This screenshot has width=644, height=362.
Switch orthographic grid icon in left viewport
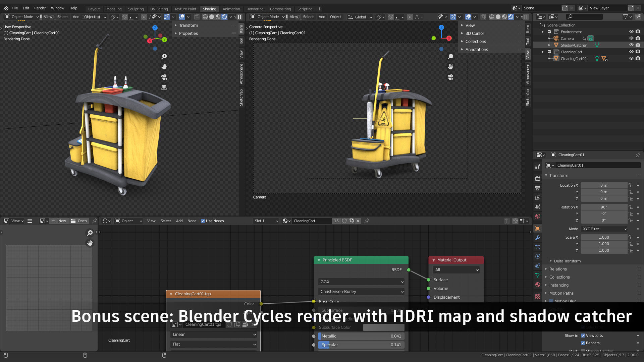(x=164, y=87)
